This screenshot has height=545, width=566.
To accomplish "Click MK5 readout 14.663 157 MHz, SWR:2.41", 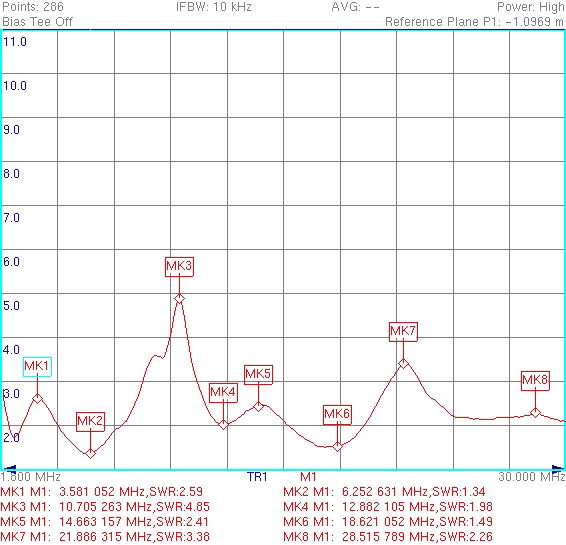I will 105,522.
